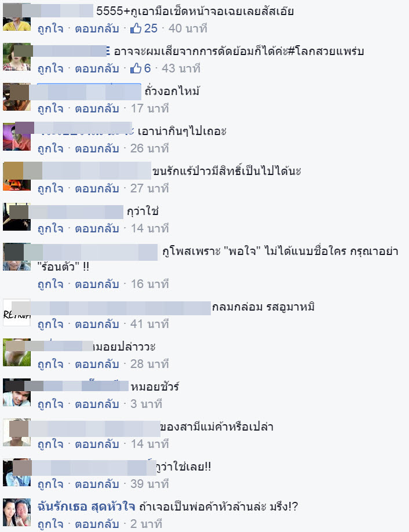409x532 pixels.
Task: Open the avatar beside the กลมกล่อม comment
Action: (17, 312)
